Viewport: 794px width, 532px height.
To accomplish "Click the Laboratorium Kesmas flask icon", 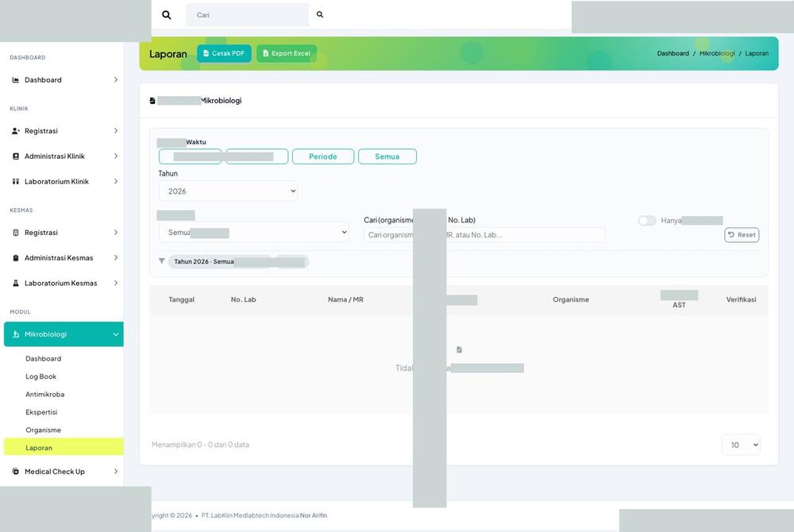I will [16, 283].
